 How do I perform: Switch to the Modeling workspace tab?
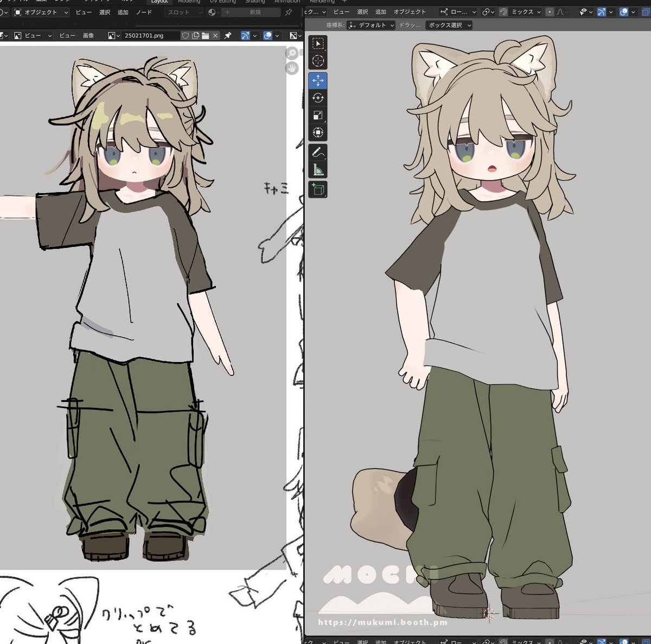189,2
